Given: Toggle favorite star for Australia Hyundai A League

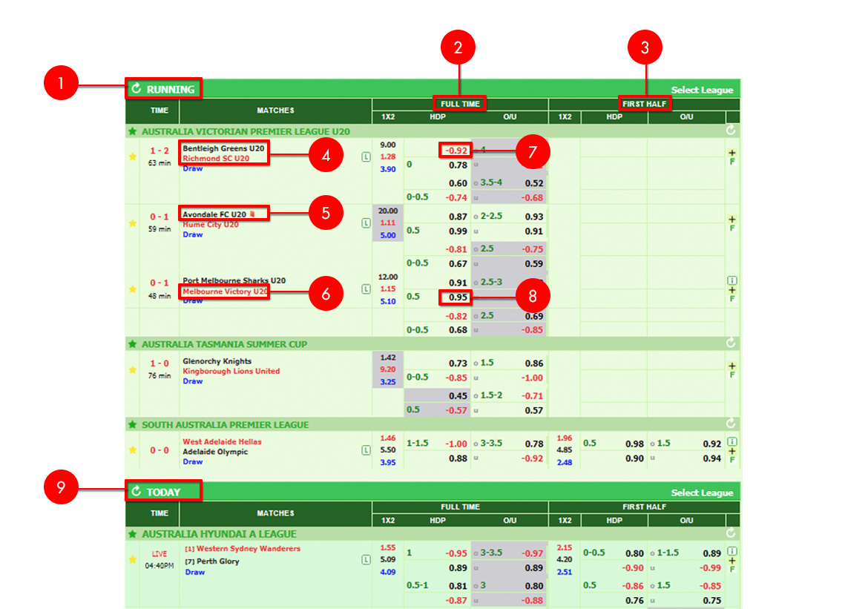Looking at the screenshot, I should tap(133, 534).
